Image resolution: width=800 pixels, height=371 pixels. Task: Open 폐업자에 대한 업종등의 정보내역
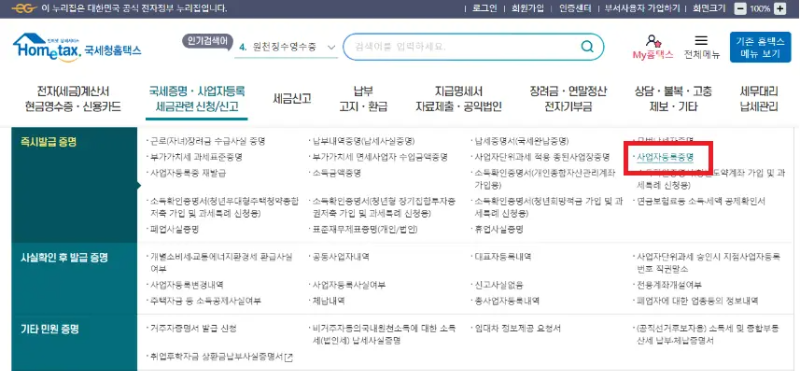697,301
